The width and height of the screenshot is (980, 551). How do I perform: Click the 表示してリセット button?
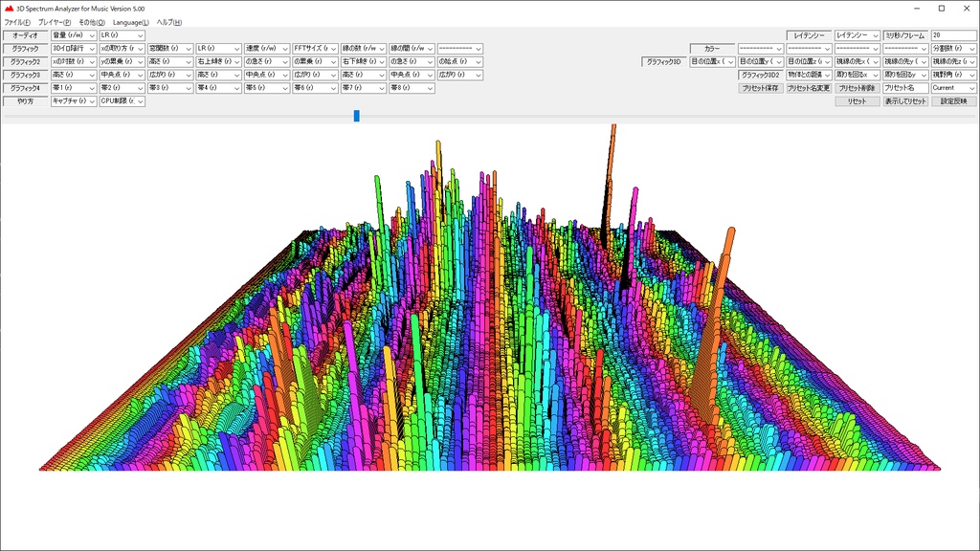(905, 101)
